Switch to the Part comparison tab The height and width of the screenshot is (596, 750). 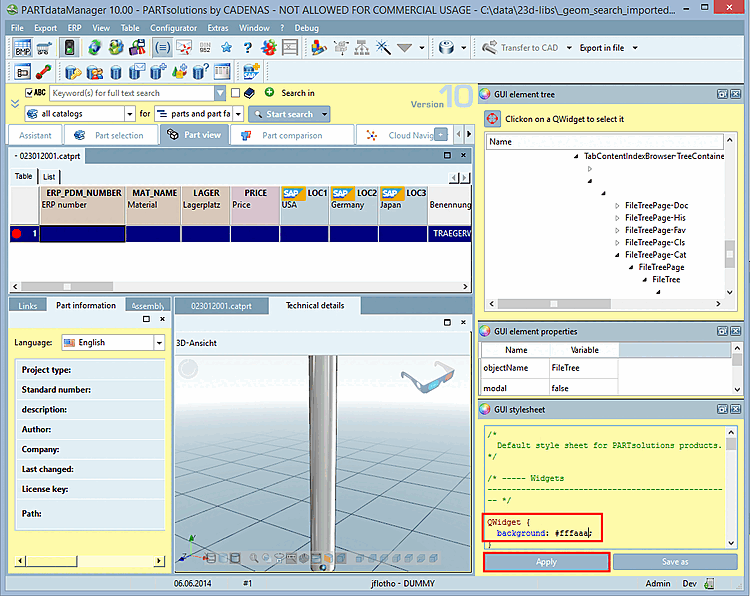click(292, 135)
